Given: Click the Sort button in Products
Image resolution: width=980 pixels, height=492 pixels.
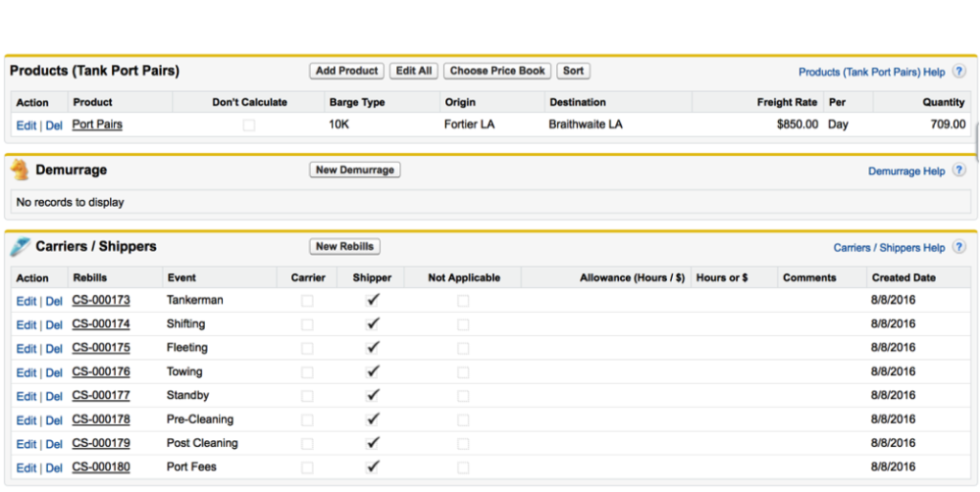Looking at the screenshot, I should coord(573,71).
